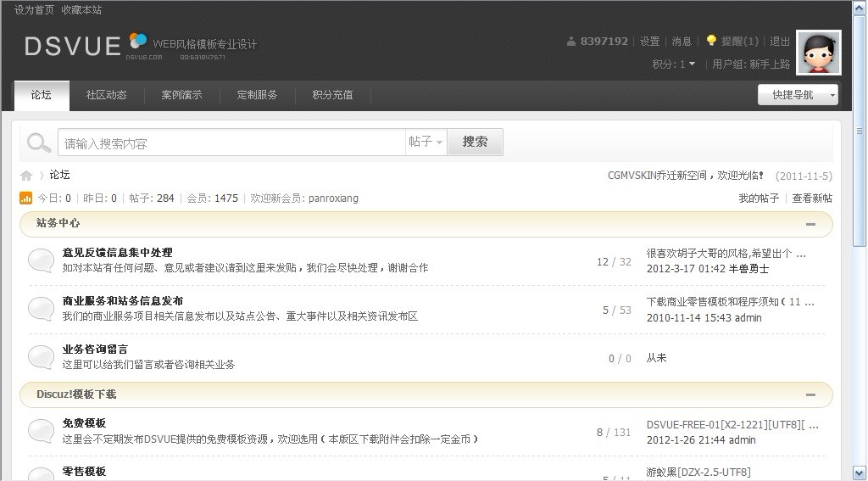Image resolution: width=868 pixels, height=481 pixels.
Task: Click admin beside 2012-1-26 21:44
Action: [x=742, y=440]
